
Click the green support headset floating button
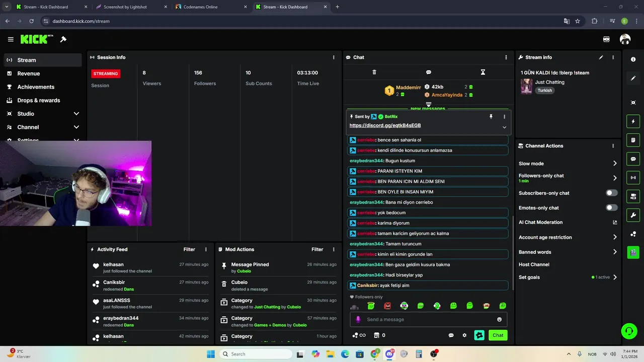pos(629,331)
